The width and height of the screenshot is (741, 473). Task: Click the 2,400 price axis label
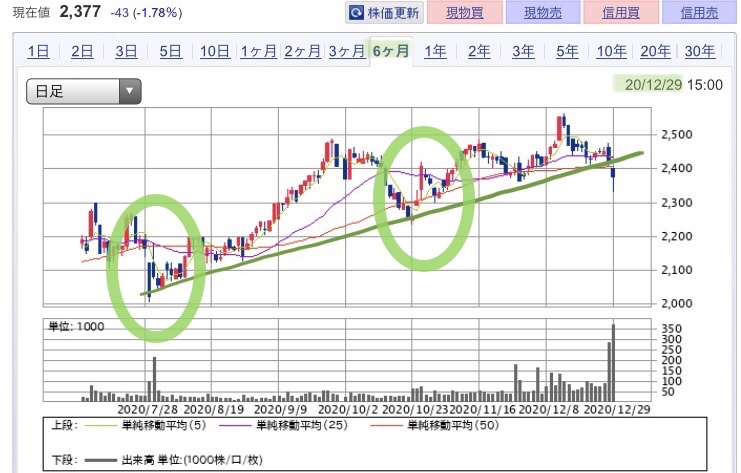pos(676,168)
